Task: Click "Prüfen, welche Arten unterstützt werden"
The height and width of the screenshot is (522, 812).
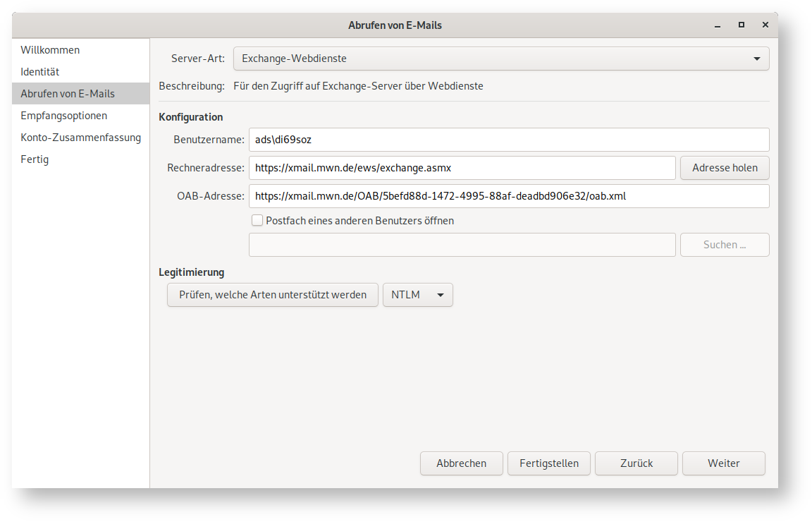Action: tap(272, 295)
